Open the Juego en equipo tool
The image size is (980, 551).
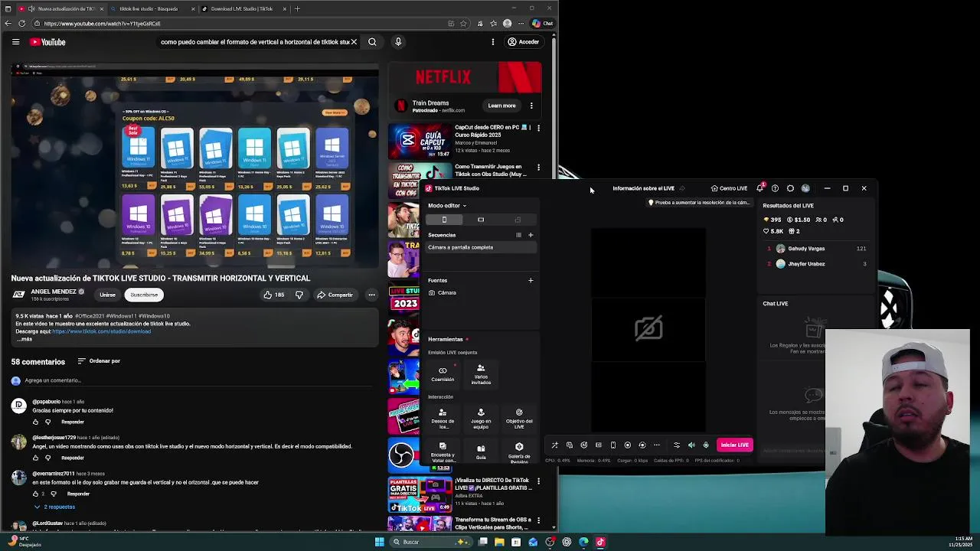coord(481,418)
